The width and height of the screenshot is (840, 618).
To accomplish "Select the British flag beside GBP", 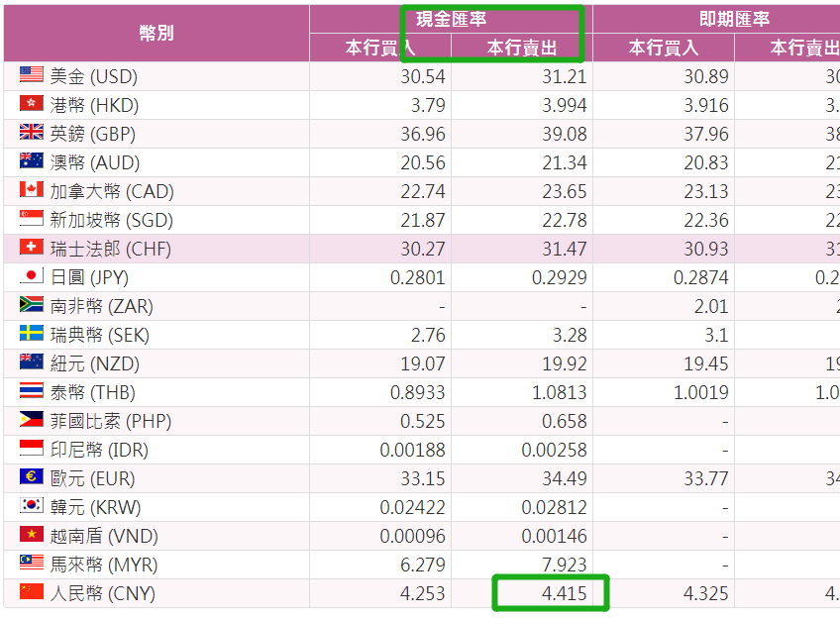I will click(32, 133).
